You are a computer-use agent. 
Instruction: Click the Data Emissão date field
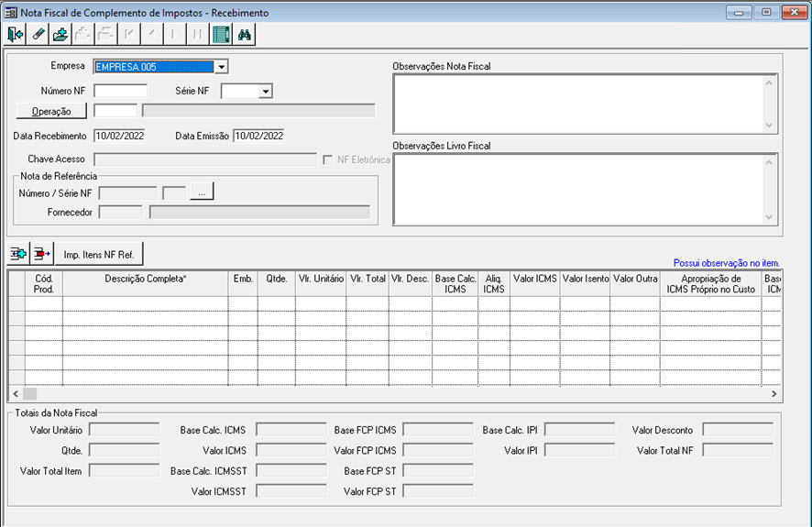point(259,137)
